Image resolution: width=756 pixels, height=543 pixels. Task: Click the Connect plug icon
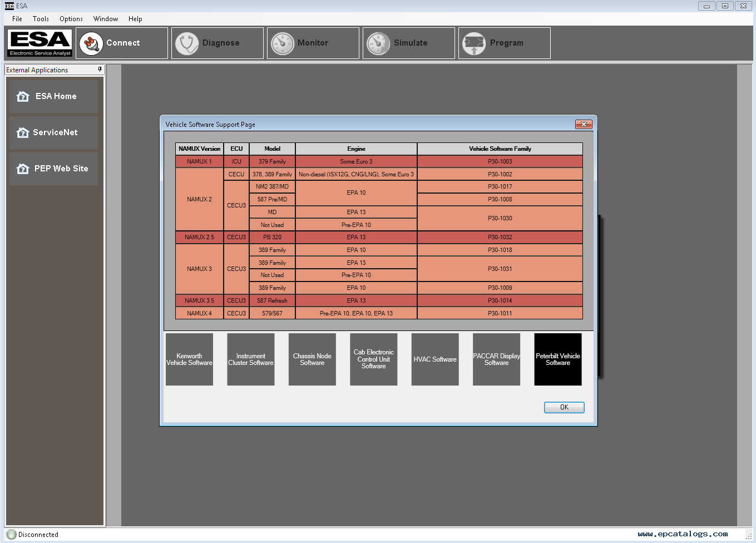(x=91, y=43)
